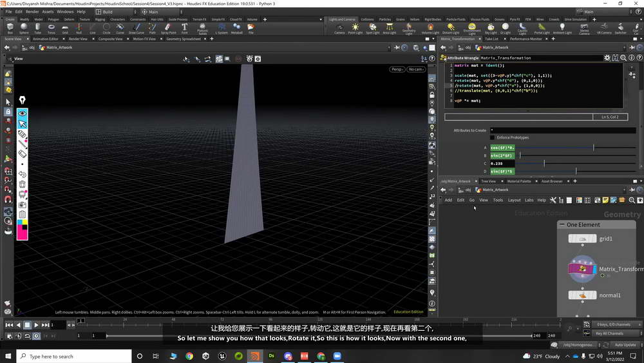This screenshot has width=644, height=363.
Task: Click the grid1 node in network
Action: pos(582,239)
